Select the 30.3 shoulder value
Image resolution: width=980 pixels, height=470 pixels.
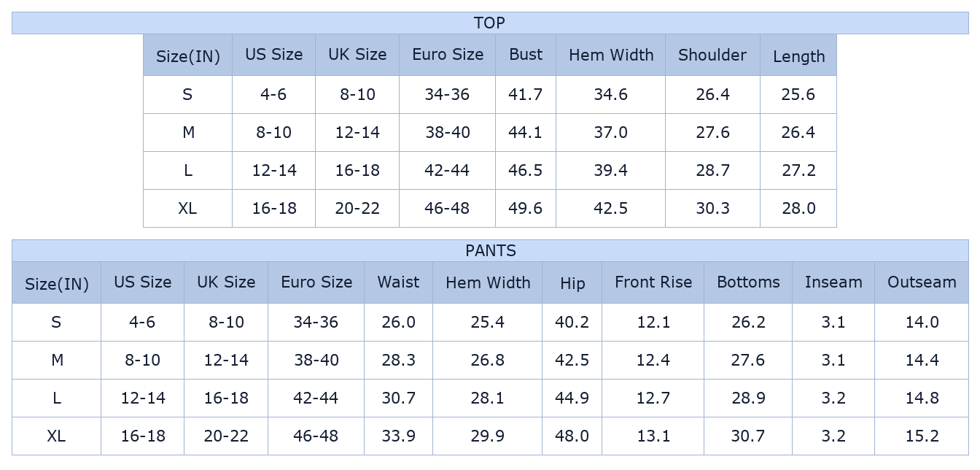tap(712, 208)
